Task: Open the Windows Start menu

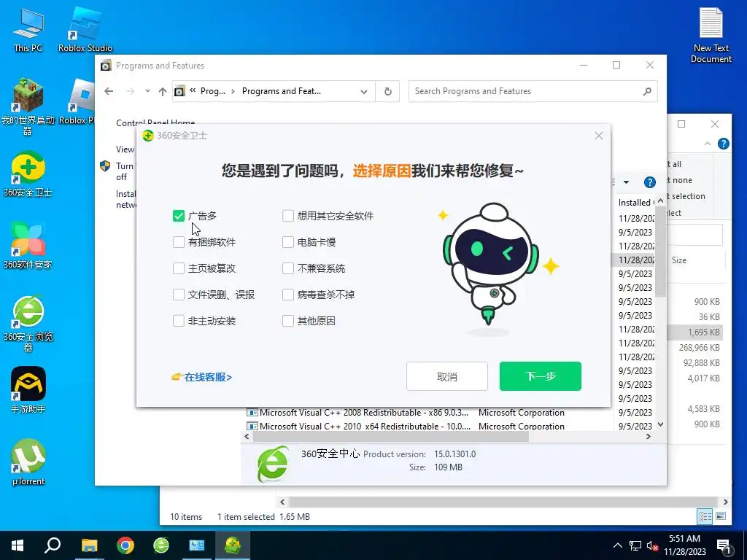Action: pyautogui.click(x=18, y=545)
